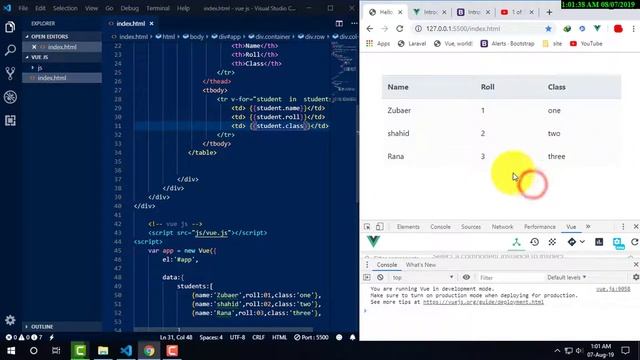Split the VS Code editor to the right
This screenshot has width=640, height=360.
click(x=339, y=23)
